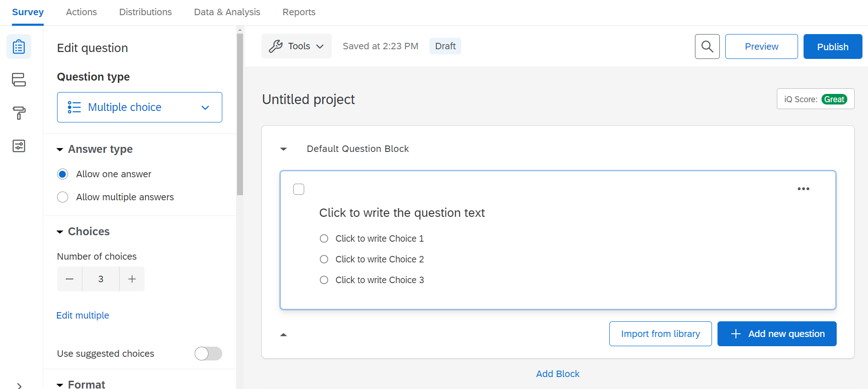Open the Survey options sidebar icon
868x389 pixels.
point(19,146)
